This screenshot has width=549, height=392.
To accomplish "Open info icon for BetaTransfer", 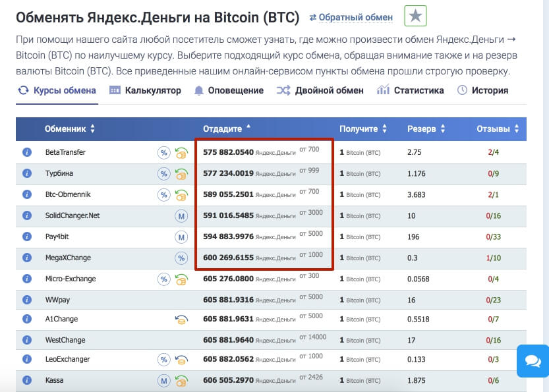I will (27, 152).
